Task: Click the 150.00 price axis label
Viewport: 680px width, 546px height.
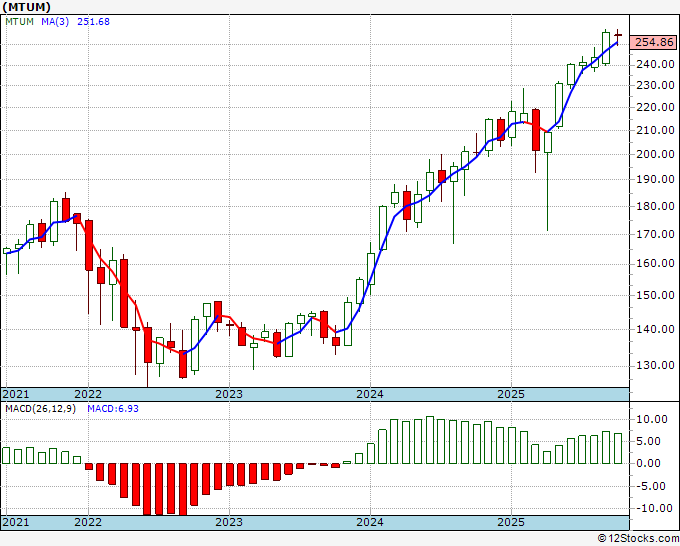Action: [x=657, y=295]
